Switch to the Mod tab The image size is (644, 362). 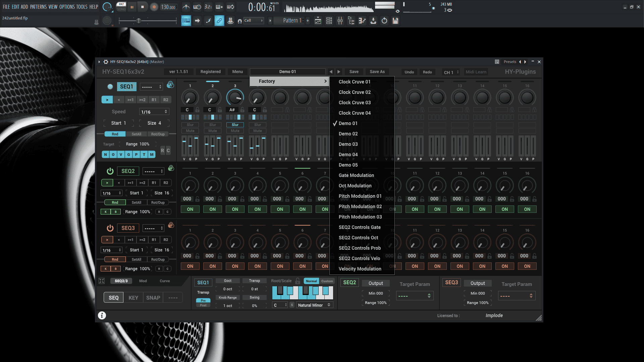(x=143, y=281)
